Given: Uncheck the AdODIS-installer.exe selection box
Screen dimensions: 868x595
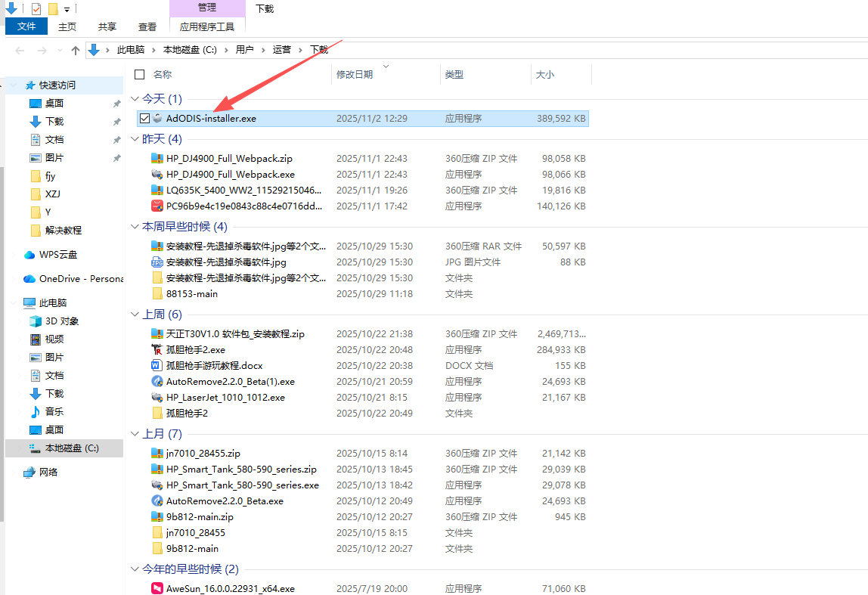Looking at the screenshot, I should (x=143, y=118).
